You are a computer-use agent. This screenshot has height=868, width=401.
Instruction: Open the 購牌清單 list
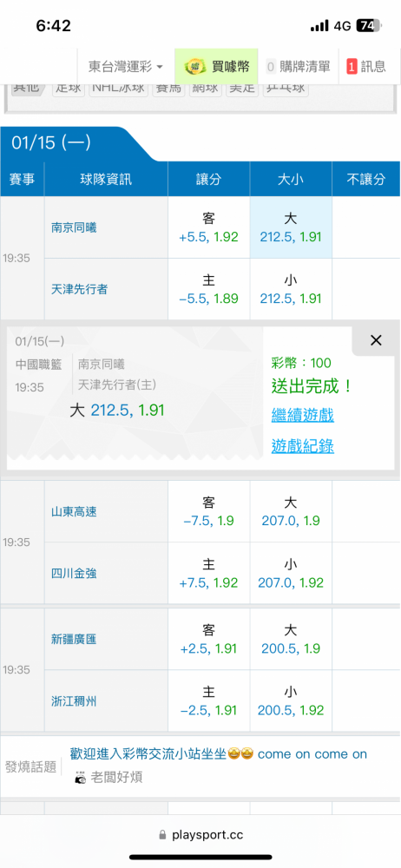pyautogui.click(x=299, y=67)
